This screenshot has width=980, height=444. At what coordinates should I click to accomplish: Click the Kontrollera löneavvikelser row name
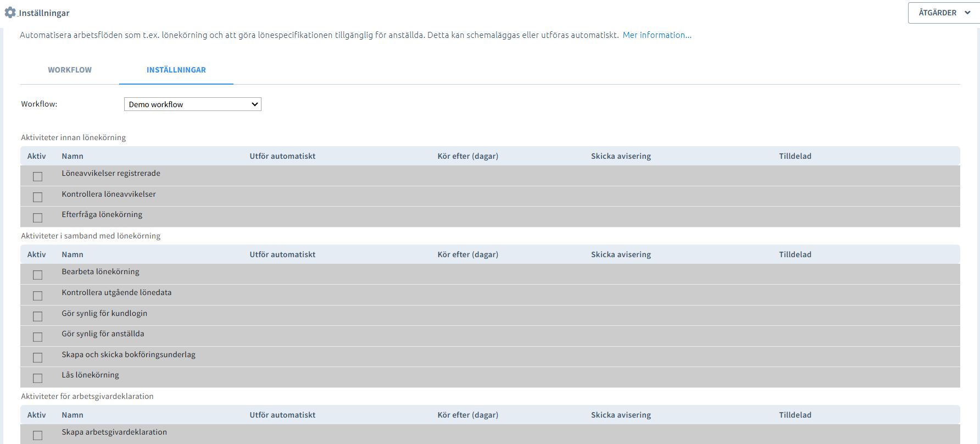pos(109,194)
